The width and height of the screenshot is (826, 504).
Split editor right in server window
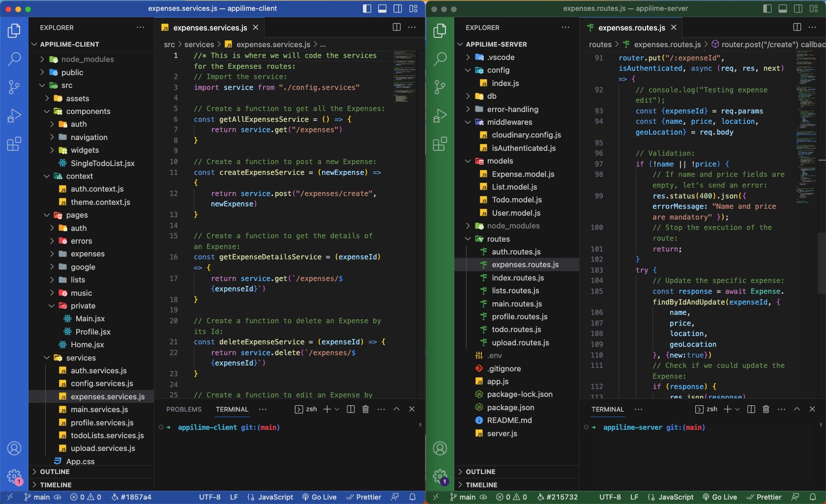point(797,27)
